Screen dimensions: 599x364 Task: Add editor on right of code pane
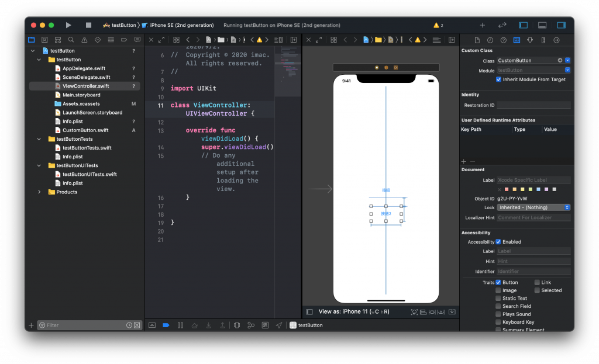click(294, 40)
